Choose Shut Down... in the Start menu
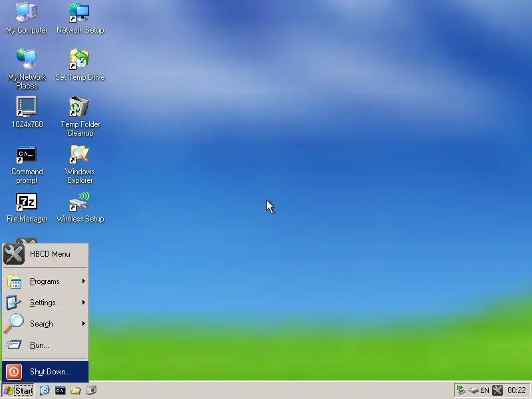 click(x=45, y=372)
